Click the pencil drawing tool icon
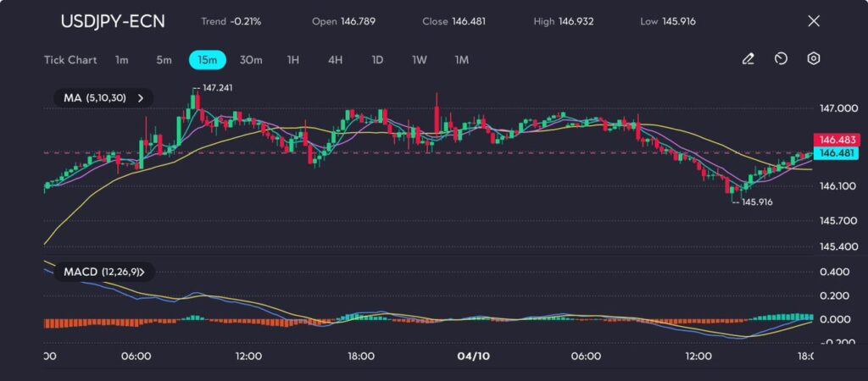 coord(748,59)
